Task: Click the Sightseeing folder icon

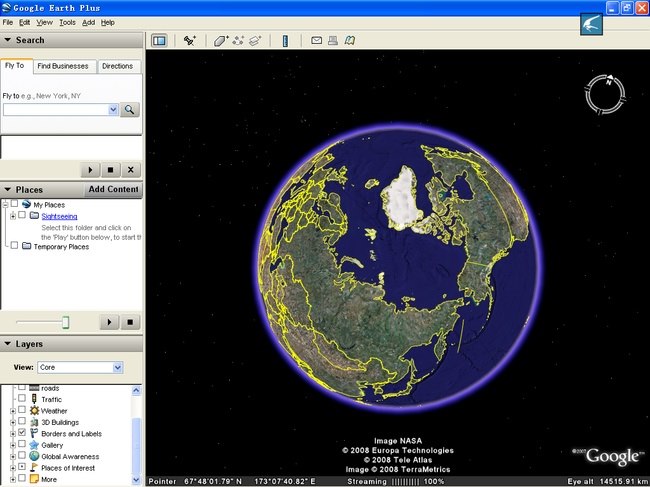Action: pyautogui.click(x=35, y=216)
